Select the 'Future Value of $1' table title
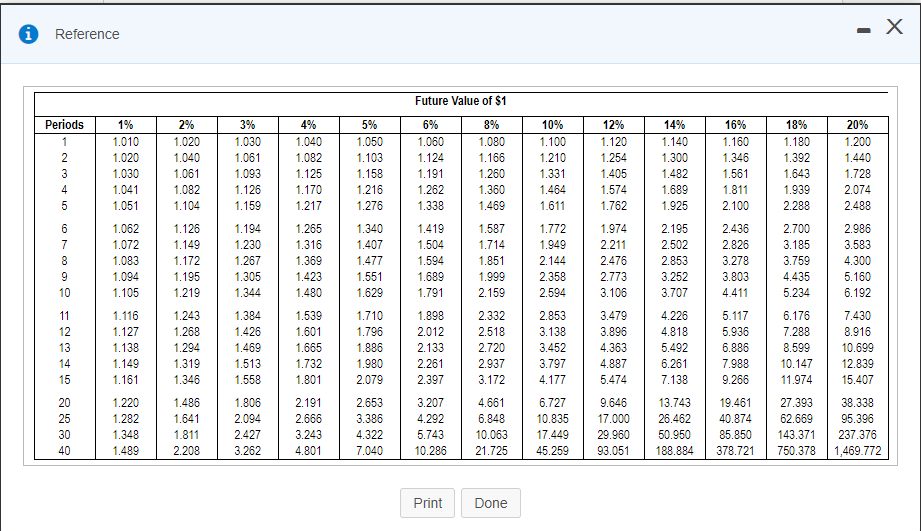The width and height of the screenshot is (921, 531). click(460, 101)
